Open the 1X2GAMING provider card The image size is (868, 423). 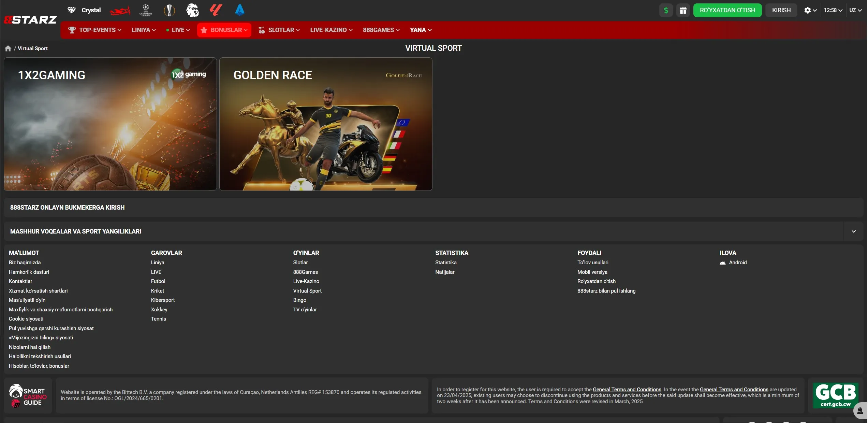pyautogui.click(x=110, y=124)
